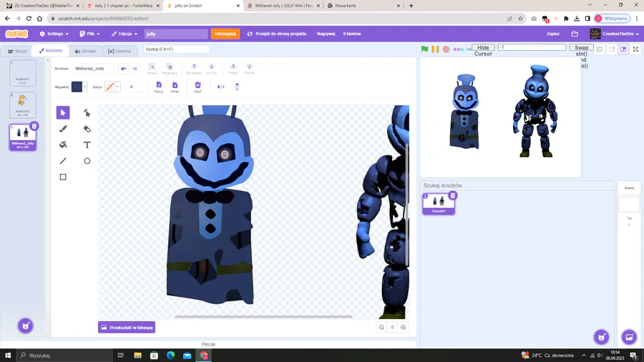This screenshot has width=644, height=362.
Task: Open the Choose a Backdrop button
Action: 629,337
